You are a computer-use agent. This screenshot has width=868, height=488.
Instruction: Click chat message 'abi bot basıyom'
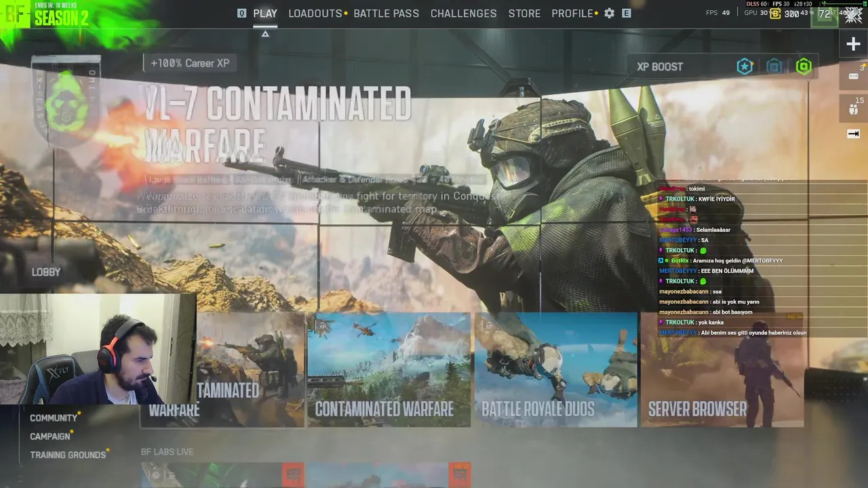pos(732,312)
